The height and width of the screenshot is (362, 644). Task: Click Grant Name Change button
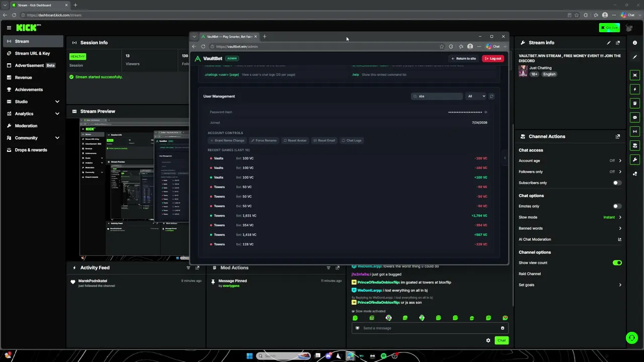tap(227, 140)
